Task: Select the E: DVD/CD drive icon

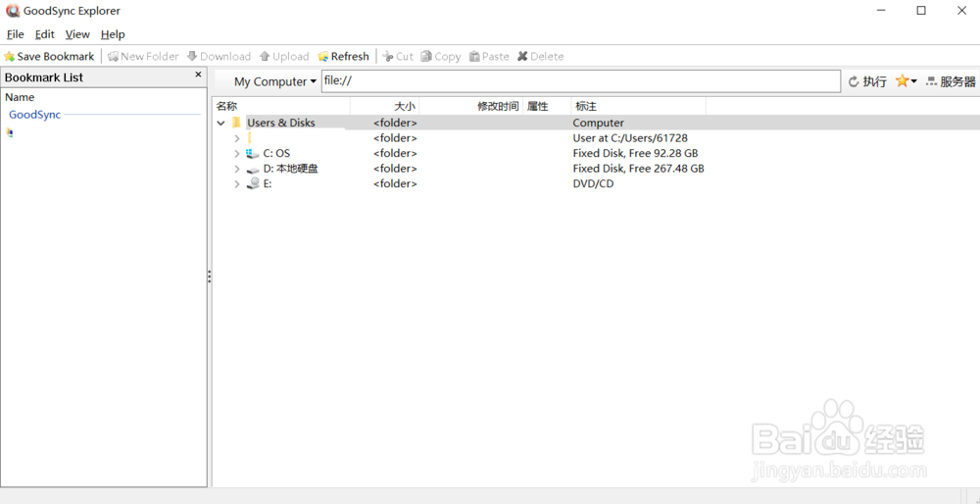Action: (x=253, y=183)
